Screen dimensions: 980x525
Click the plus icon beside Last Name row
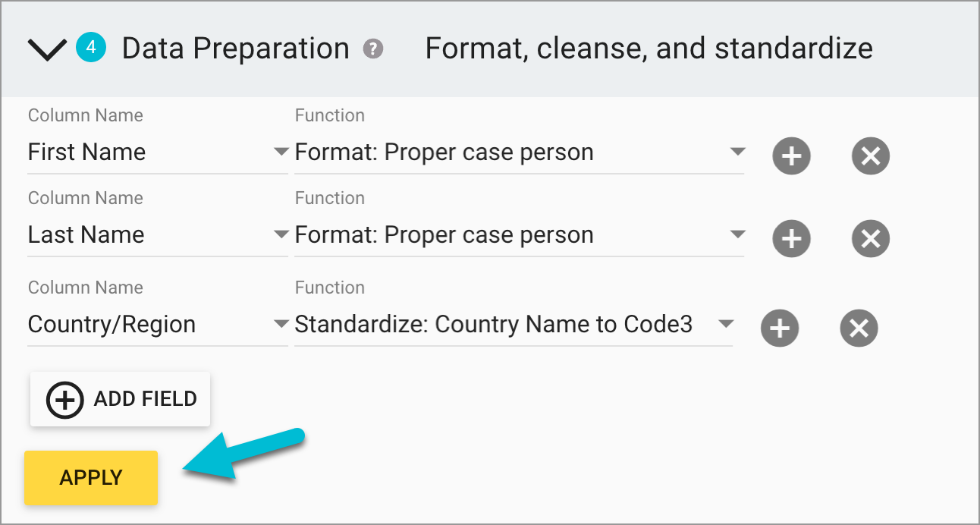791,238
